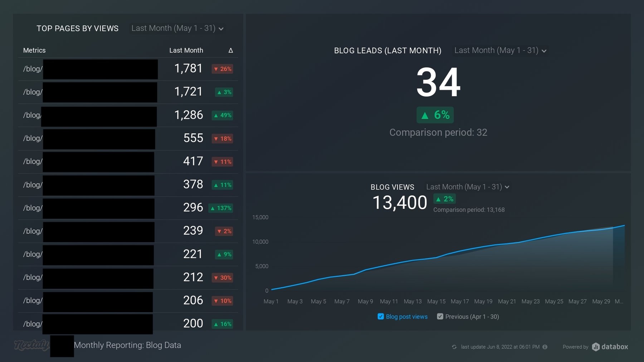Open the date dropdown next to Top Pages
Viewport: 644px width, 362px height.
click(x=177, y=28)
